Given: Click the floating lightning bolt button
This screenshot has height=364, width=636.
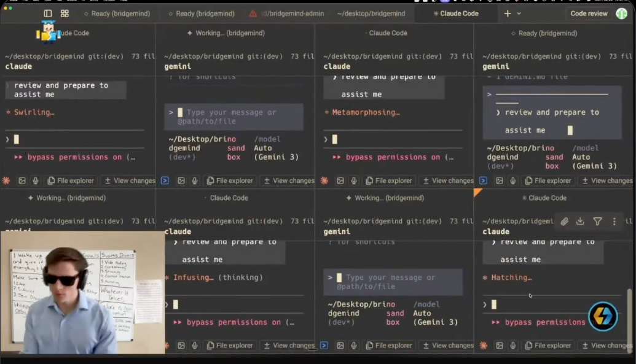Looking at the screenshot, I should pos(603,316).
